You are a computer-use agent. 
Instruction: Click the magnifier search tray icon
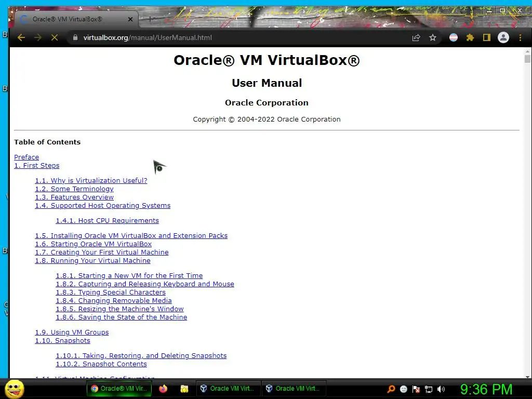391,389
